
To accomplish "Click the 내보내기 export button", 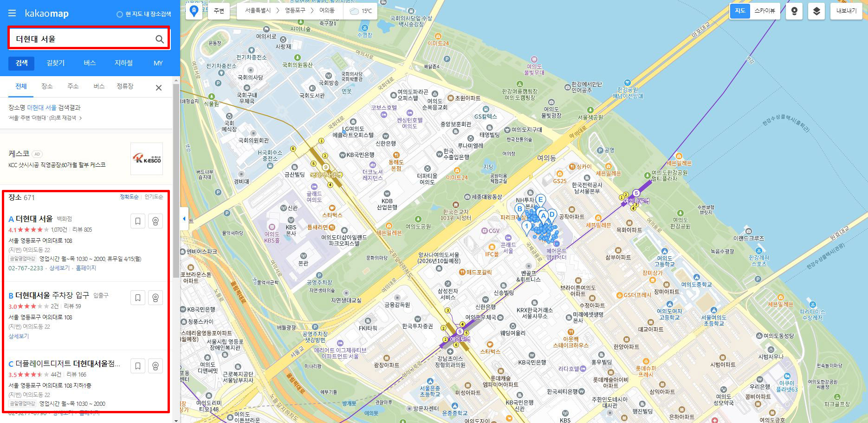I will (x=847, y=11).
